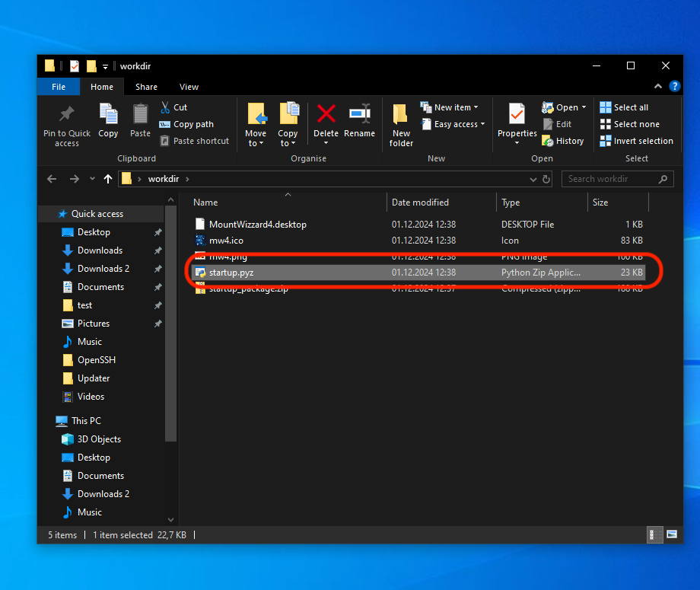Open the Updater folder in the sidebar
The image size is (700, 590).
(94, 378)
